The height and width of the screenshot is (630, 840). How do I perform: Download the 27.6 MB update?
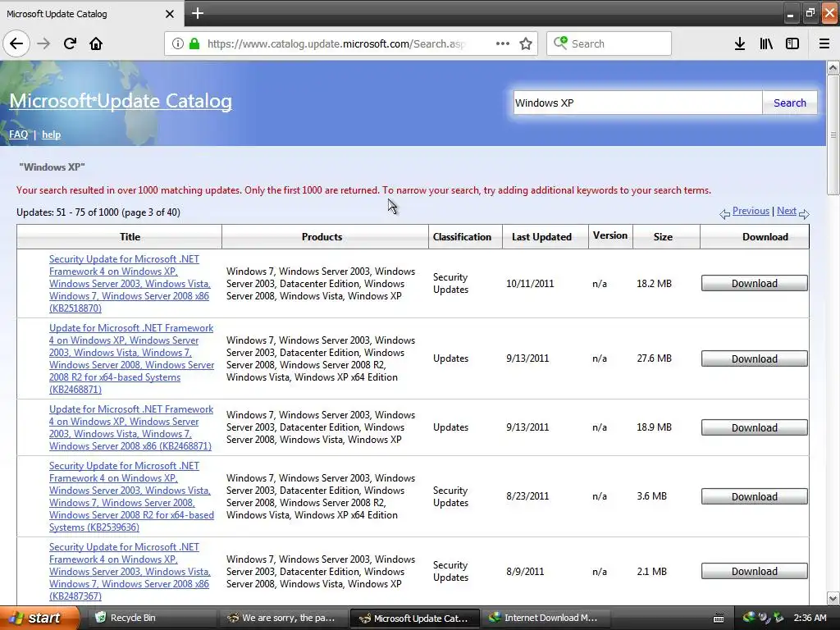coord(755,358)
